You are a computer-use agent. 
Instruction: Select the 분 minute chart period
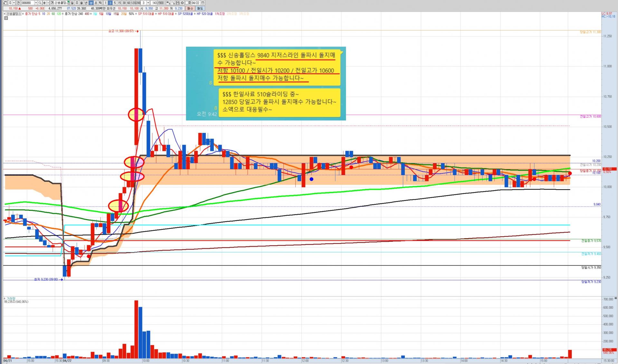point(91,3)
